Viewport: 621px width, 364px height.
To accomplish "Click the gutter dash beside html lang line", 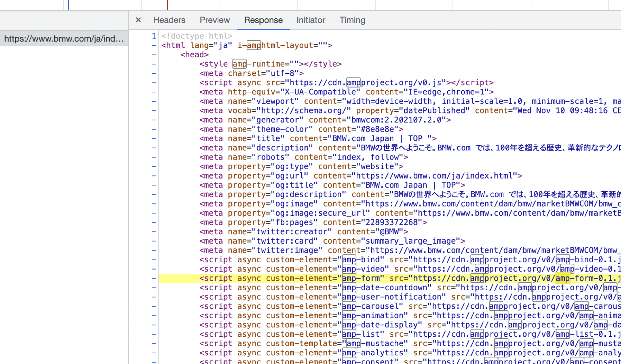I will click(154, 45).
